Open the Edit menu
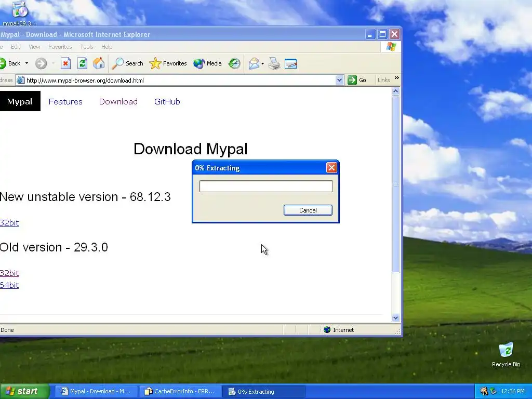This screenshot has width=532, height=399. click(16, 47)
